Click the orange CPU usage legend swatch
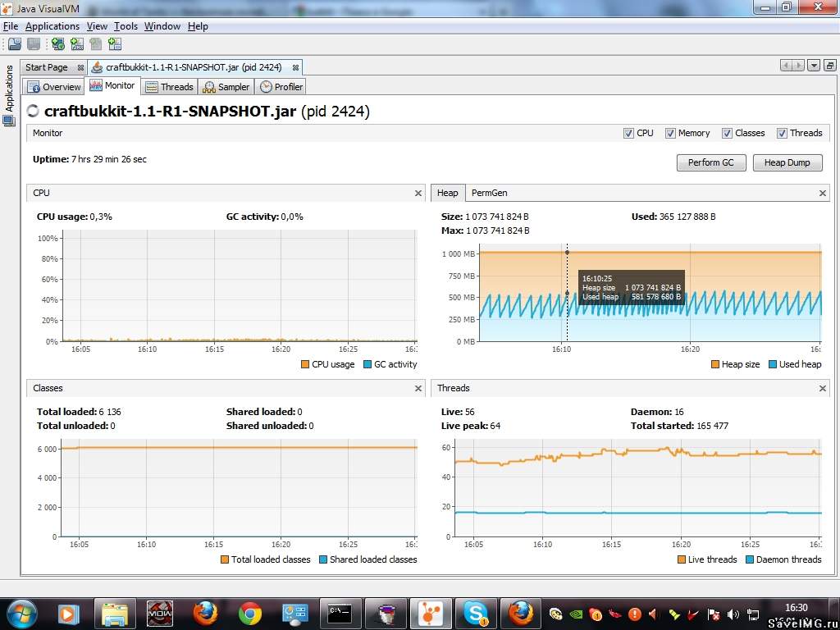The width and height of the screenshot is (840, 630). pyautogui.click(x=305, y=365)
